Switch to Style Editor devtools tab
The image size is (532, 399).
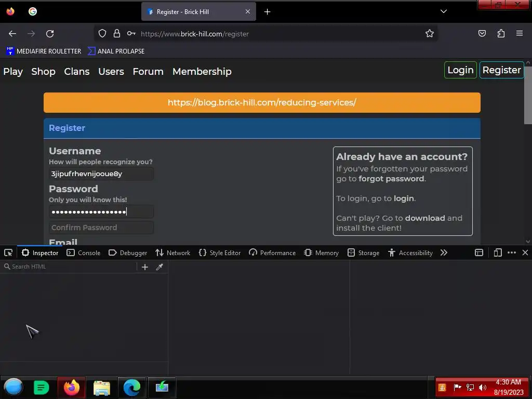220,253
